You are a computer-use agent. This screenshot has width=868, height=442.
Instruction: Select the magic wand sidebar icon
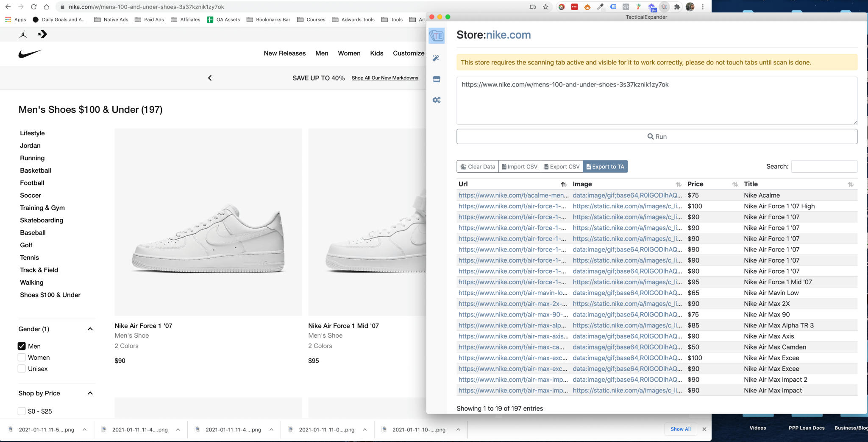point(436,58)
